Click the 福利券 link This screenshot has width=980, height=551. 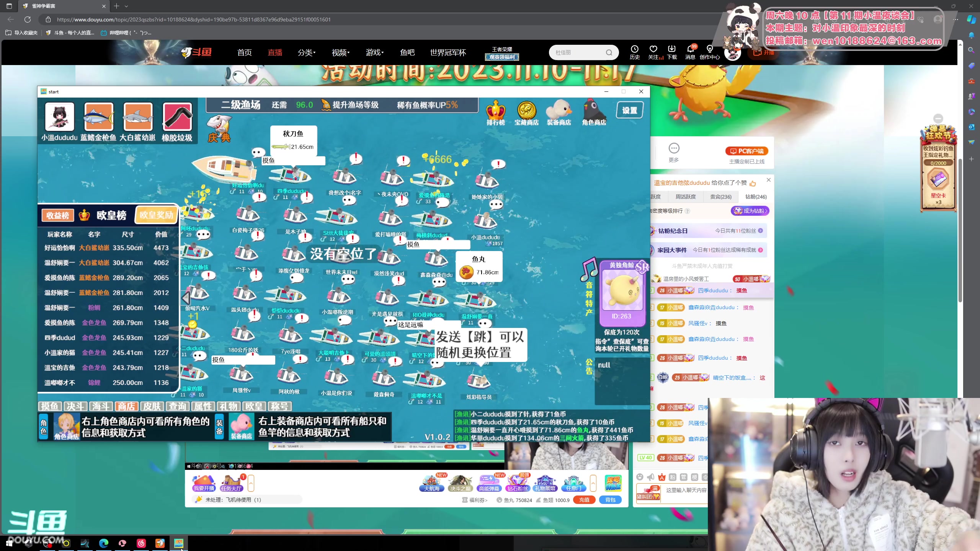(475, 500)
